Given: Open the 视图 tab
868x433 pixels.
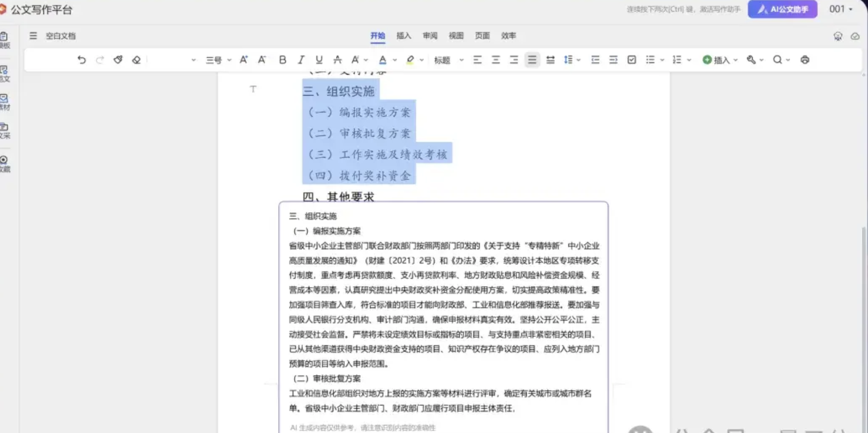Looking at the screenshot, I should coord(456,36).
